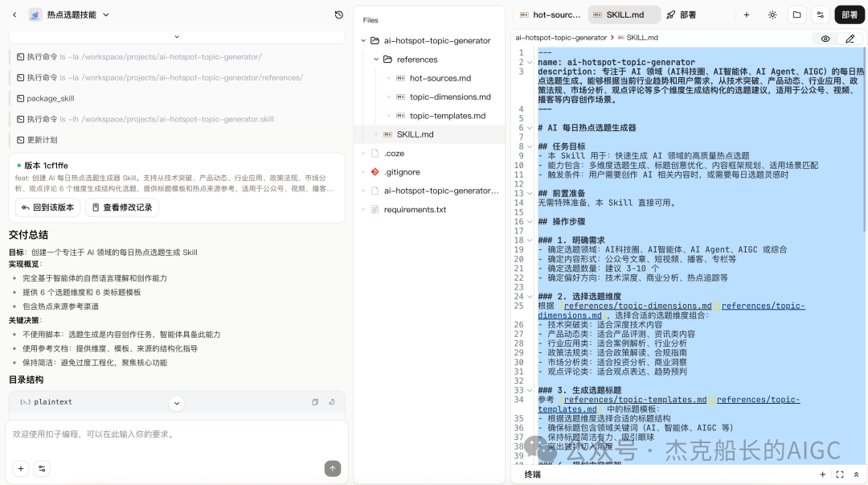Click 回到该版本 button
The width and height of the screenshot is (868, 485).
47,208
